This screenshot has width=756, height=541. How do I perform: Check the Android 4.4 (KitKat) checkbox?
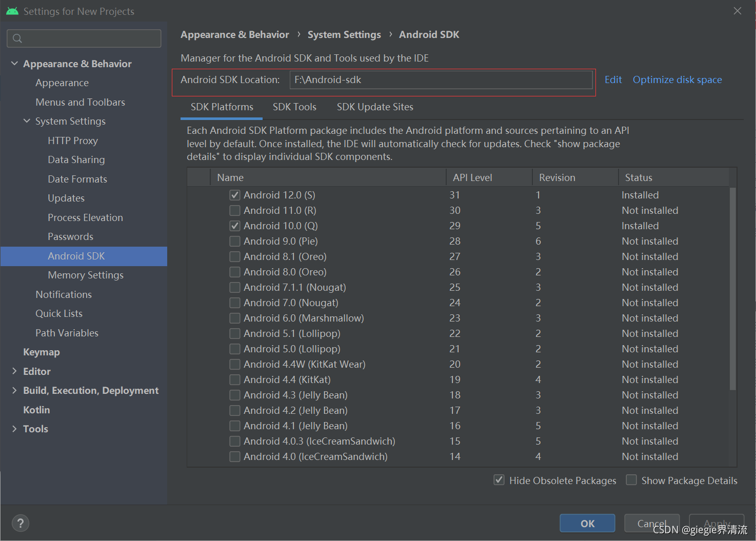[235, 380]
